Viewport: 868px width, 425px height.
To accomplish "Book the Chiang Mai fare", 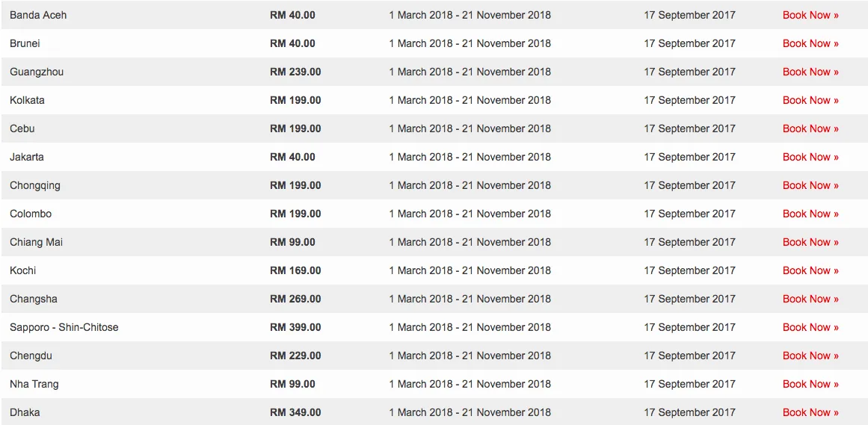I will [810, 242].
